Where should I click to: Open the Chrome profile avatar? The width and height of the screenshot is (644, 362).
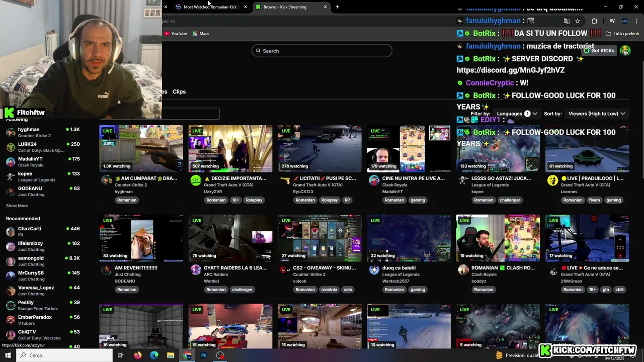(625, 21)
